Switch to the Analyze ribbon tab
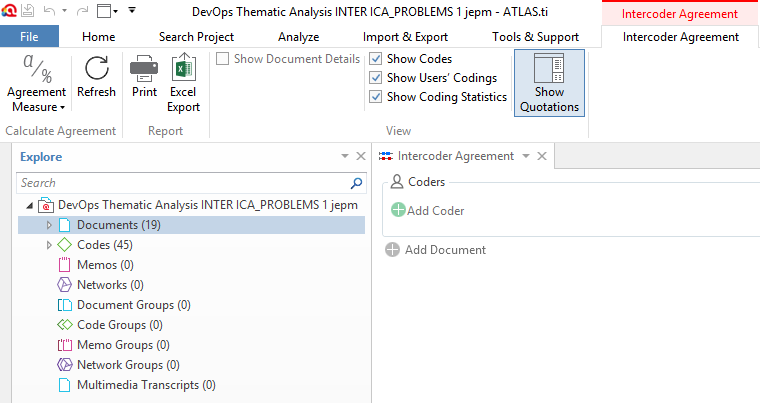The image size is (760, 403). coord(299,37)
